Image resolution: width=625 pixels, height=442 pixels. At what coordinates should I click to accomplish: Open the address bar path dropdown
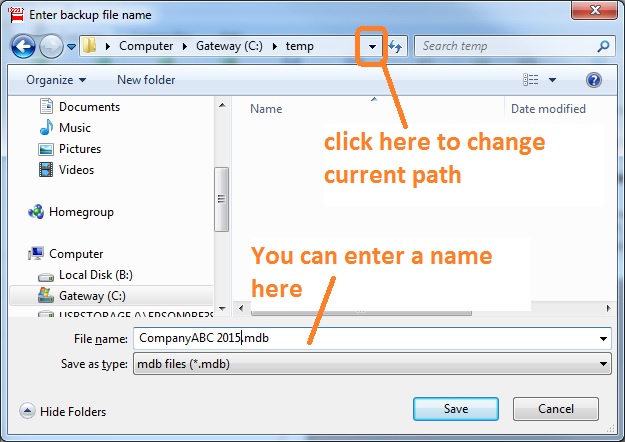point(372,46)
